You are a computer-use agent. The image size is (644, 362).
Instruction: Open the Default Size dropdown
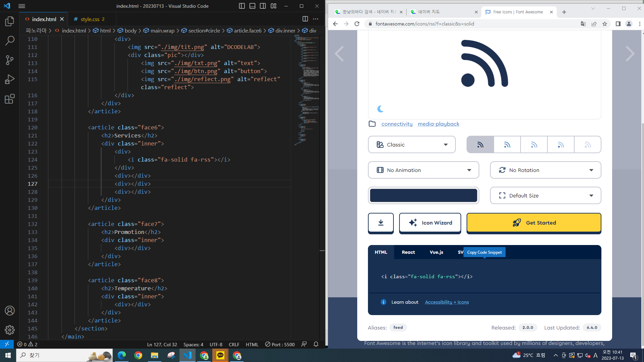coord(545,196)
